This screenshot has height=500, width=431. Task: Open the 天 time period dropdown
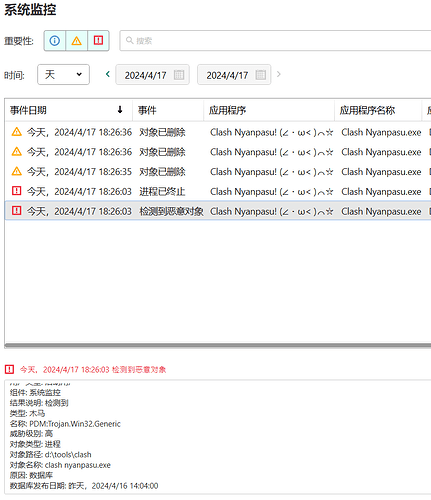click(x=63, y=74)
